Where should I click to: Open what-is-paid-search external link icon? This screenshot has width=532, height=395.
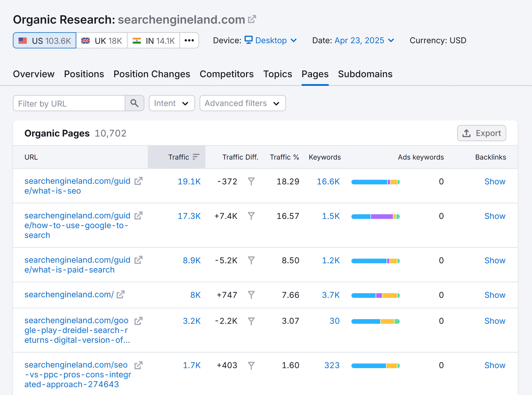coord(138,260)
